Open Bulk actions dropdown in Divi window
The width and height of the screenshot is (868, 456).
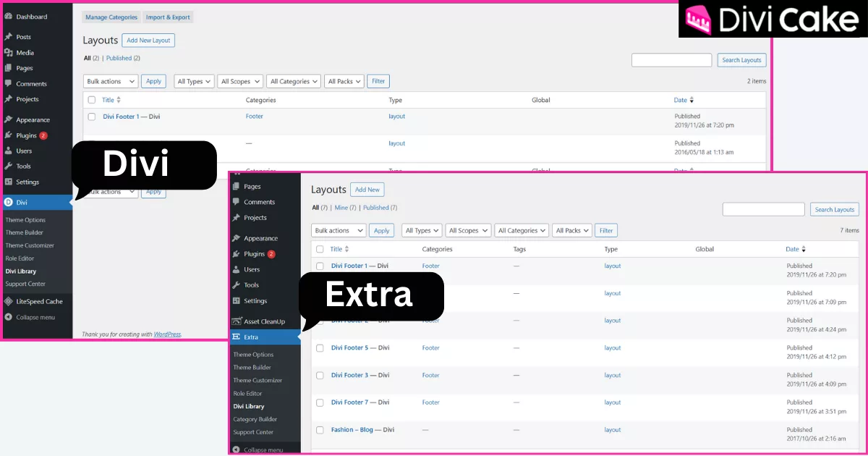tap(111, 82)
